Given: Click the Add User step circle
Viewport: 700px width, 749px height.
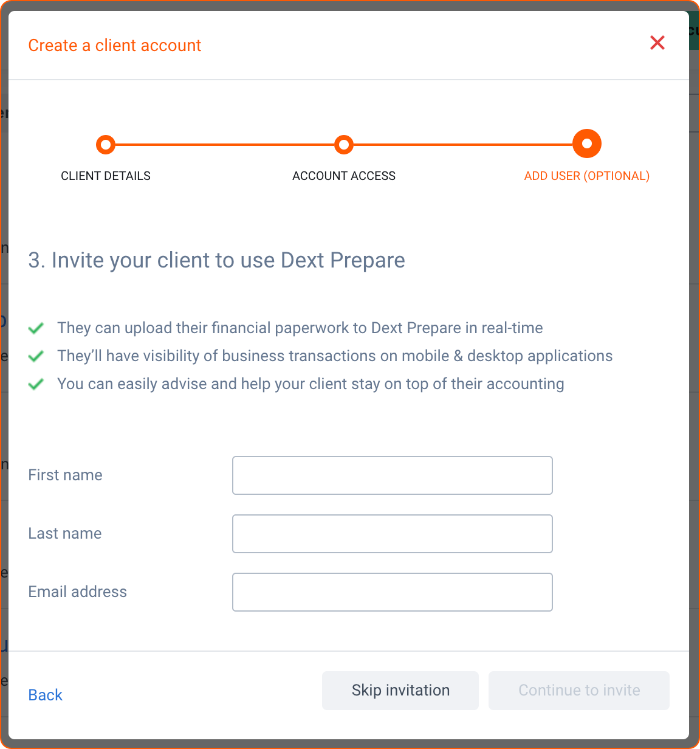Looking at the screenshot, I should tap(587, 144).
